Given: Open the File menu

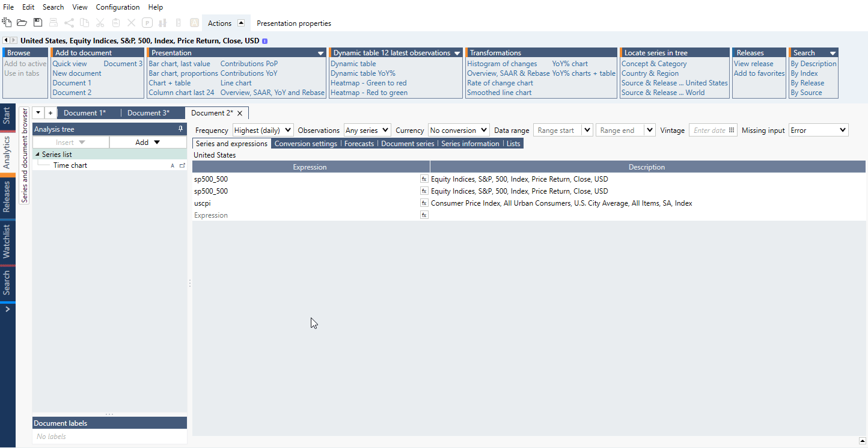Looking at the screenshot, I should click(x=8, y=7).
